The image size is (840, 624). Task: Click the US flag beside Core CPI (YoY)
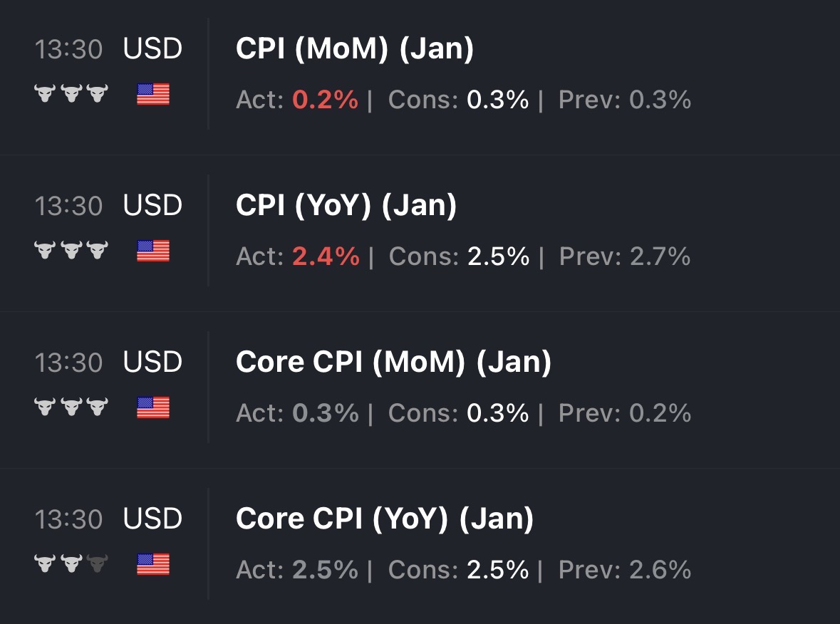coord(153,564)
